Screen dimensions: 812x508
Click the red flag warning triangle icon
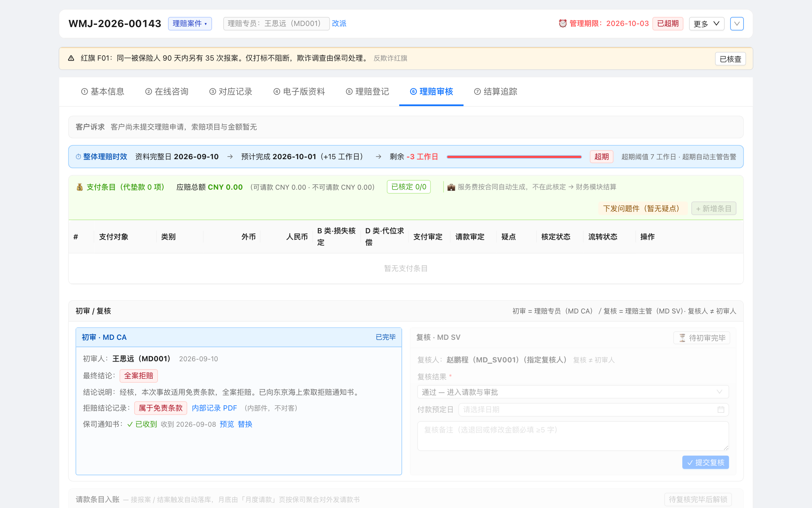point(71,58)
